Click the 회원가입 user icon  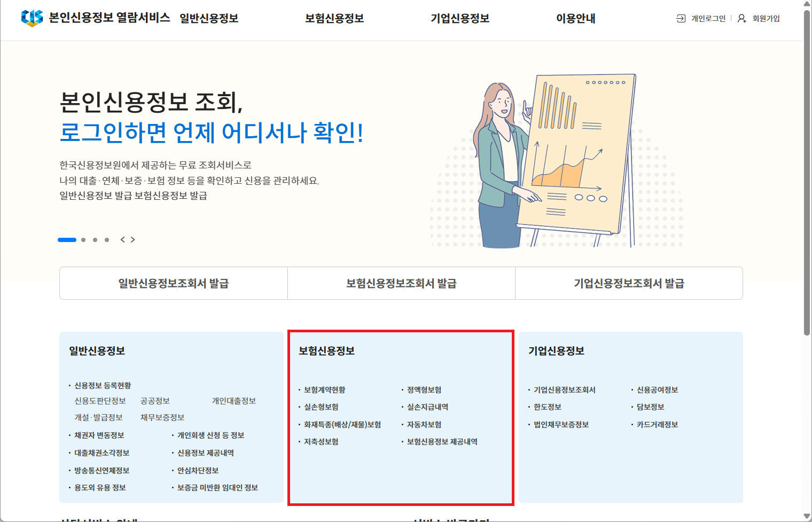click(x=742, y=19)
